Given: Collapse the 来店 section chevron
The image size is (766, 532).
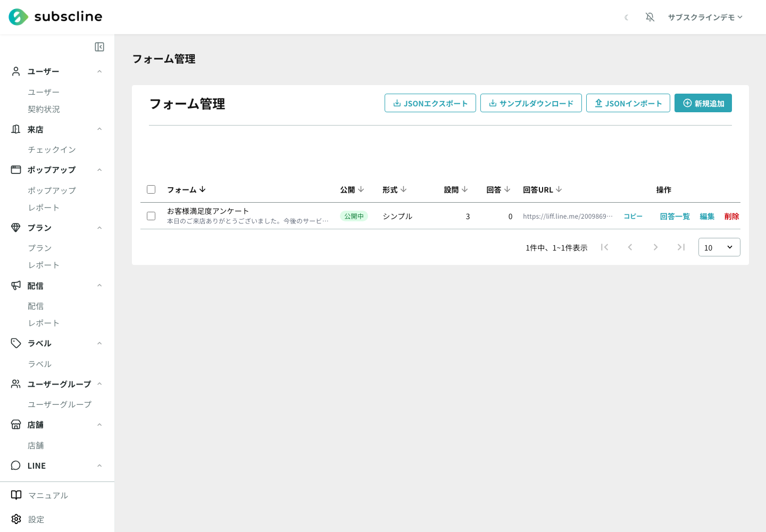Looking at the screenshot, I should (99, 129).
